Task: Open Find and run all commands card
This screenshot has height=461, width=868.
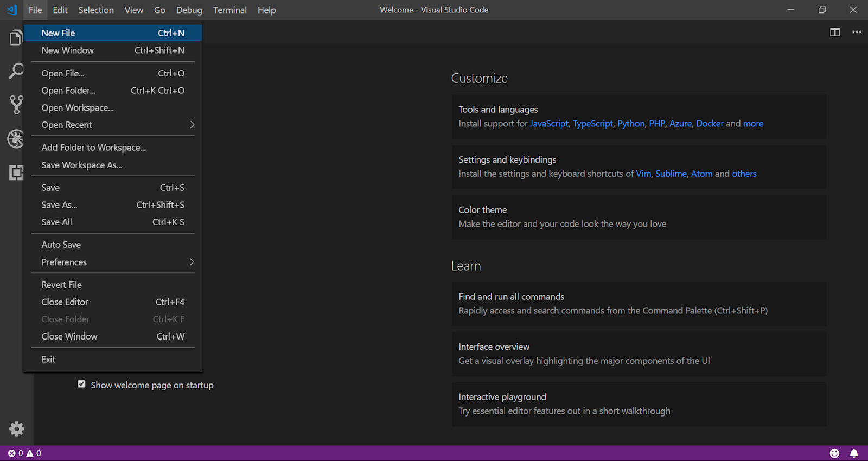Action: (639, 304)
